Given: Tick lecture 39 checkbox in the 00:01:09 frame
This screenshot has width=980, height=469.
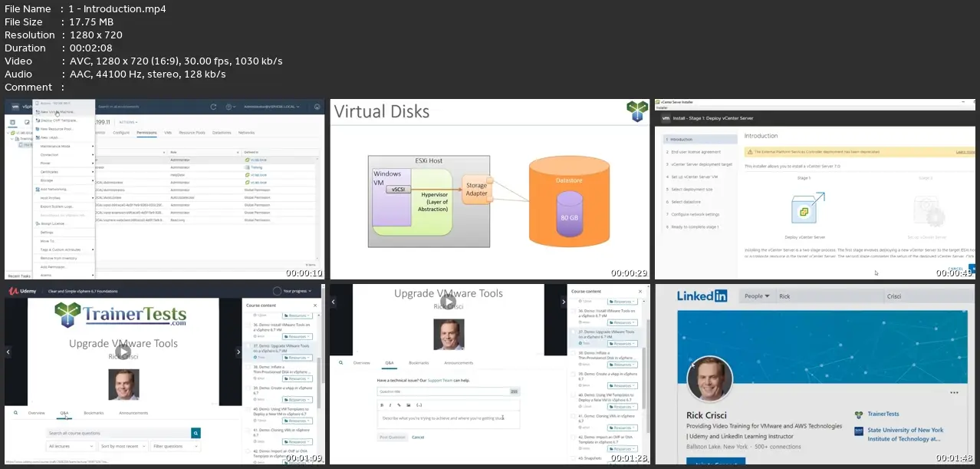Looking at the screenshot, I should pos(248,389).
